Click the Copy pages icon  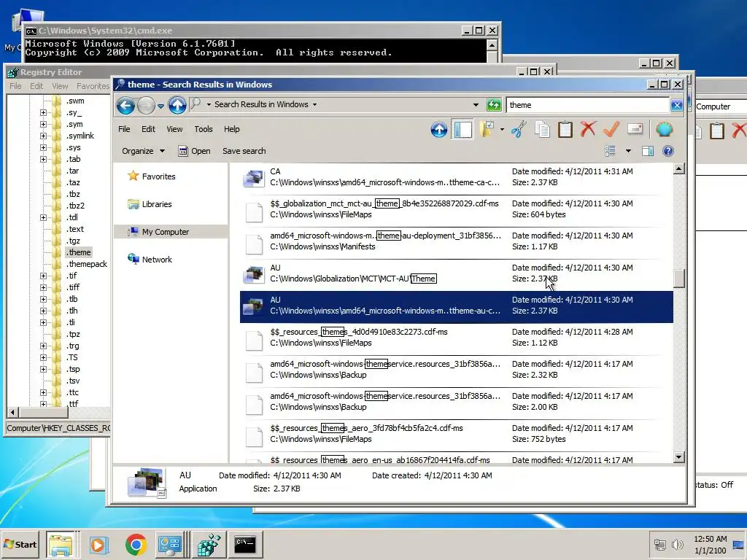(542, 130)
